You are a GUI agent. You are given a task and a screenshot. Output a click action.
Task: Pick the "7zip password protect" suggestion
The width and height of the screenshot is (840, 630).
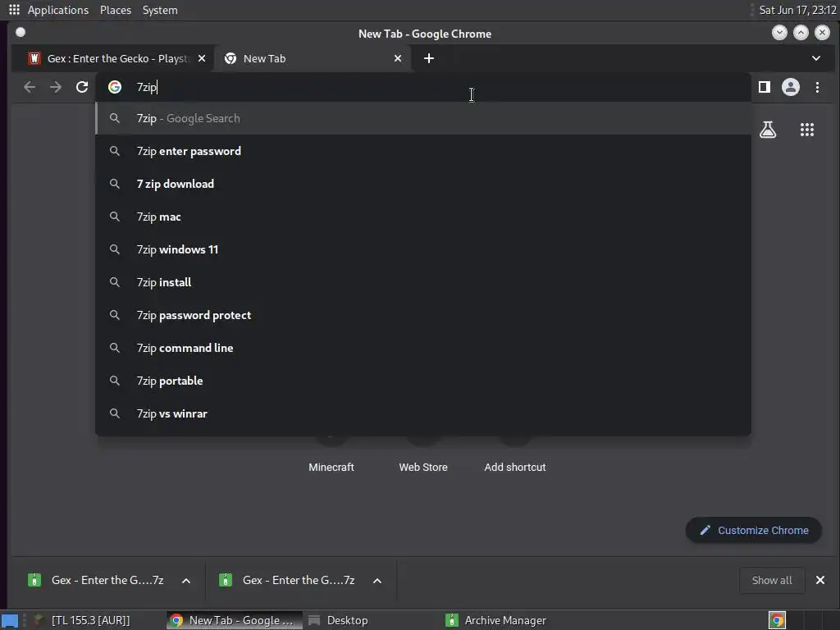pos(423,315)
